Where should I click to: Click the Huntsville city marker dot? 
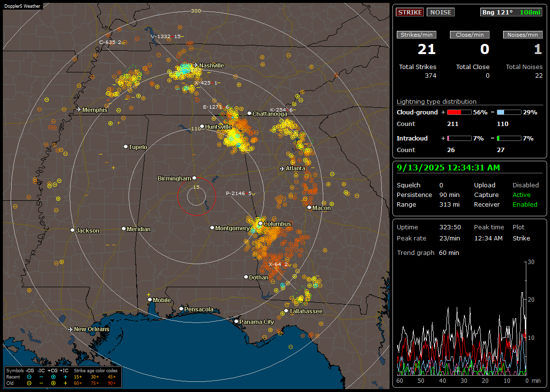202,126
